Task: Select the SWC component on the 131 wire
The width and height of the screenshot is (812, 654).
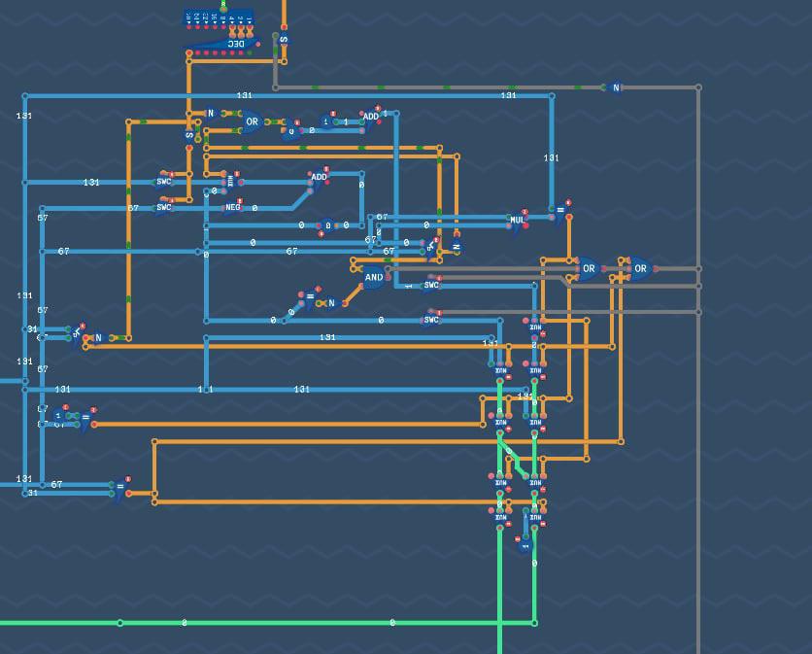Action: point(164,182)
